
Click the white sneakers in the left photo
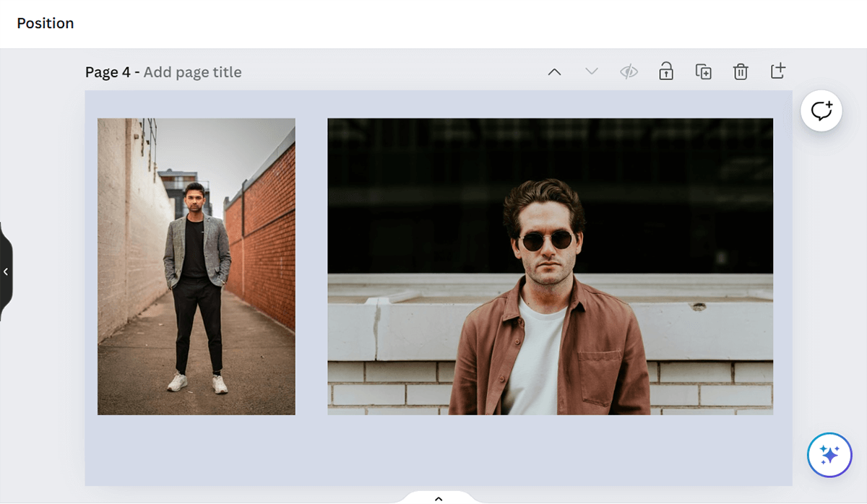click(x=198, y=383)
